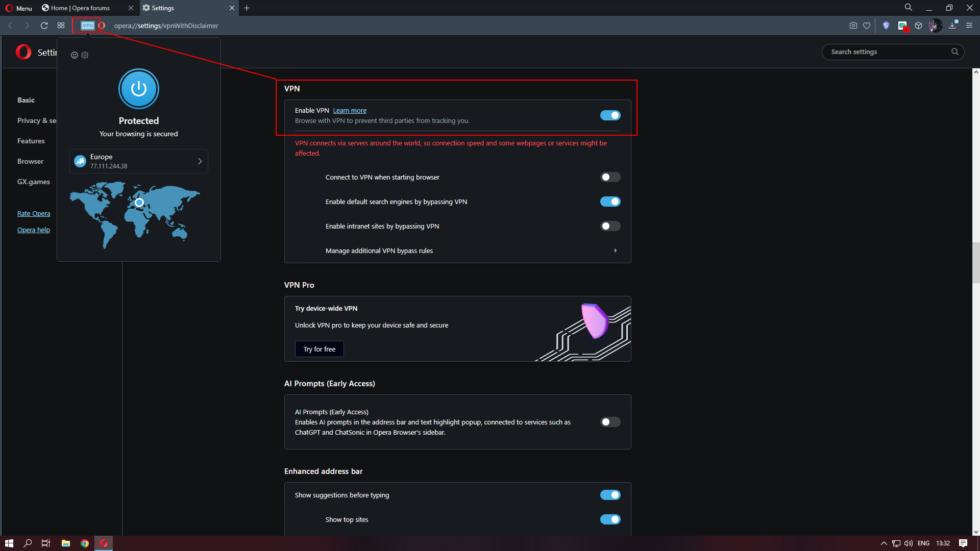Click the 13:32 clock in taskbar
This screenshot has height=551, width=980.
(943, 543)
